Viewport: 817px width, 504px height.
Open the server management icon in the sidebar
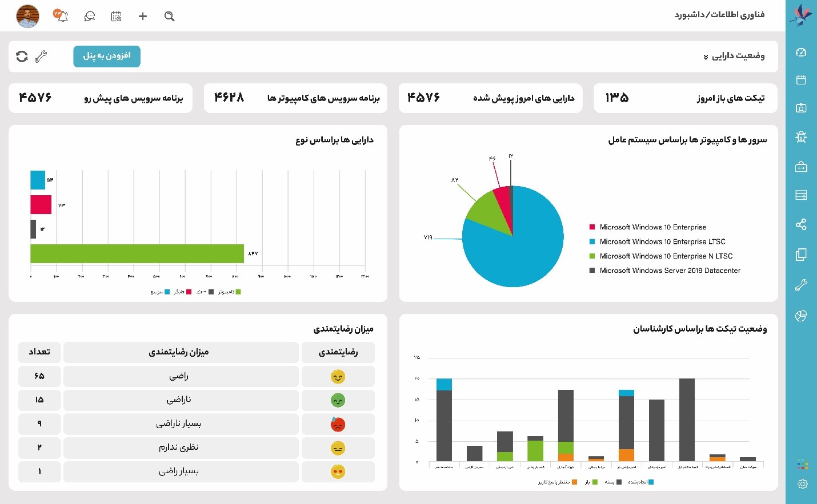click(x=802, y=195)
